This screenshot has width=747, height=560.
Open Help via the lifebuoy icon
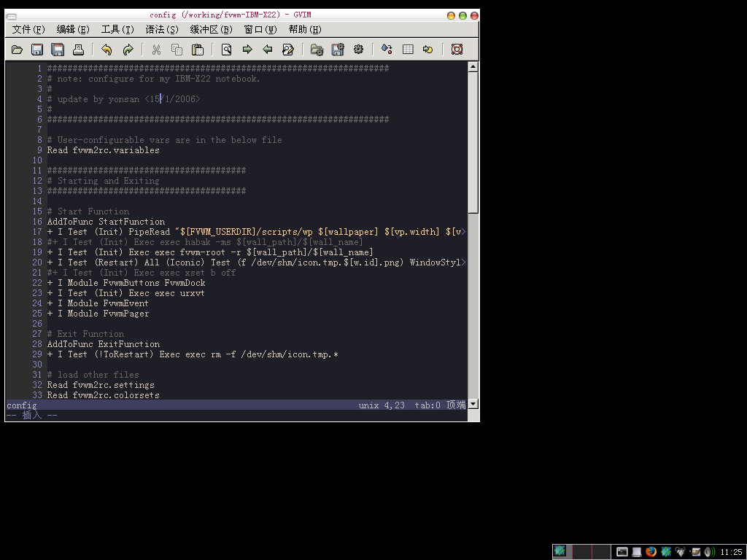tap(457, 50)
